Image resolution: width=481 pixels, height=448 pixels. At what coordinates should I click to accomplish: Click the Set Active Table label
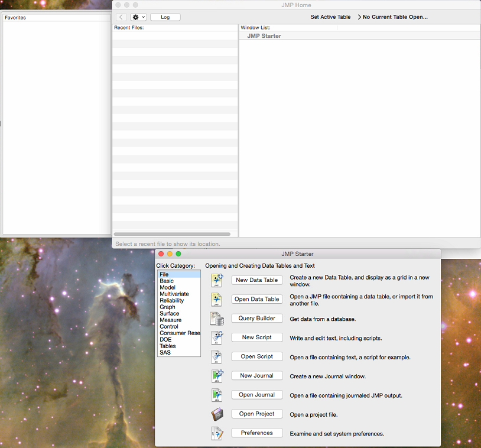tap(330, 17)
